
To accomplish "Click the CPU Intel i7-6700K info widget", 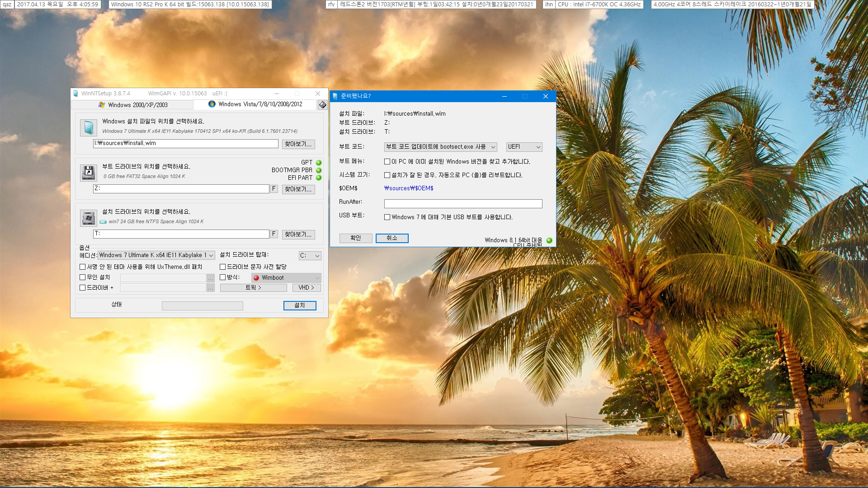I will coord(599,5).
